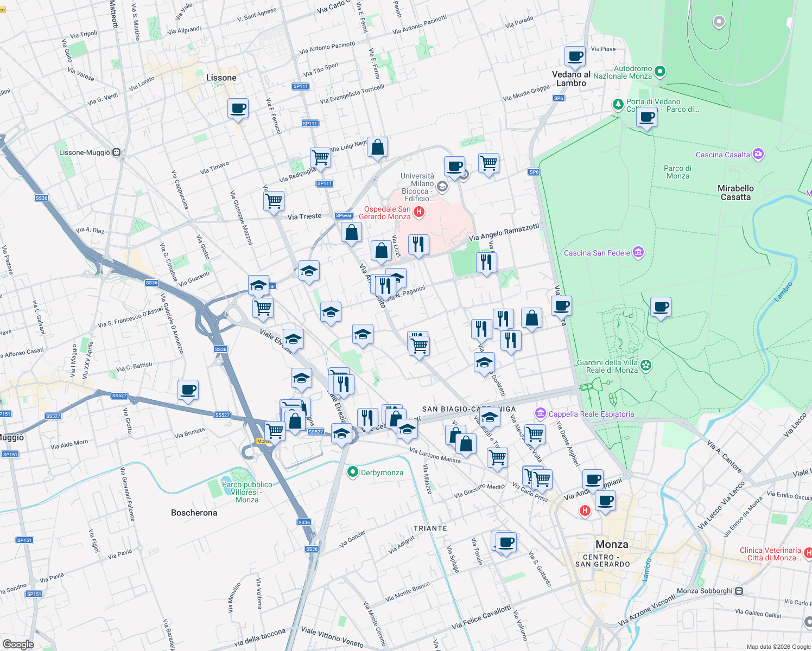Click the grocery cart marker below Via Luciano Manara
Viewport: 812px width, 651px height.
497,458
